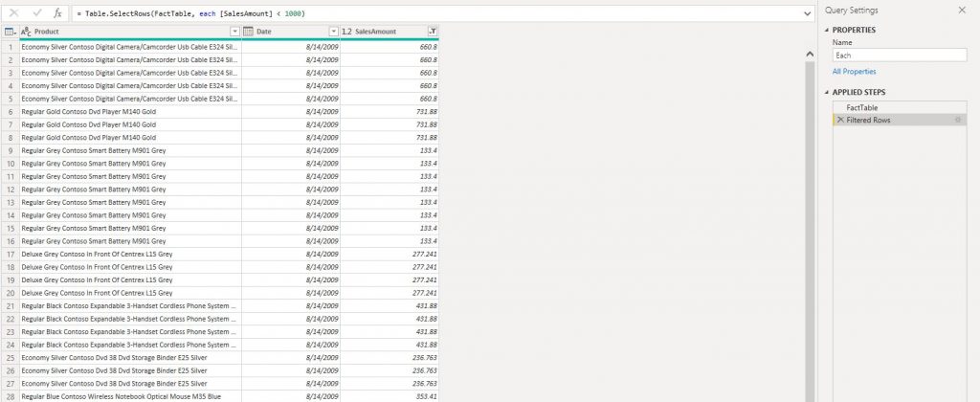Open settings gear for Filtered Rows step

(958, 120)
